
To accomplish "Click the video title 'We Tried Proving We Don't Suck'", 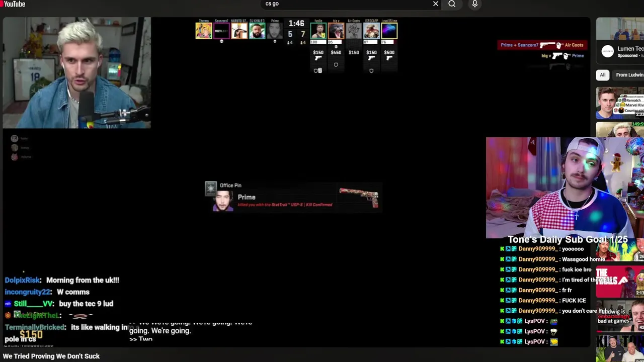I will pyautogui.click(x=51, y=356).
